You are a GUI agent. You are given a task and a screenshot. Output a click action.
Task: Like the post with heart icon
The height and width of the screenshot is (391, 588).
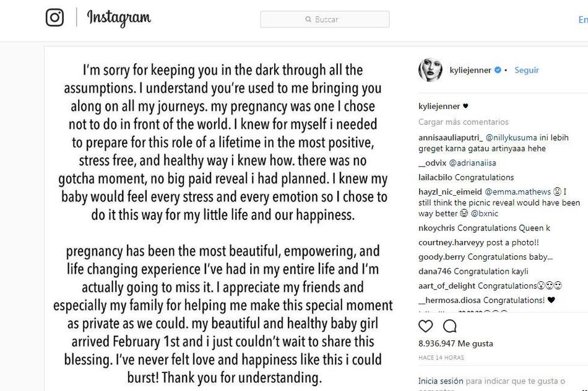pyautogui.click(x=426, y=326)
